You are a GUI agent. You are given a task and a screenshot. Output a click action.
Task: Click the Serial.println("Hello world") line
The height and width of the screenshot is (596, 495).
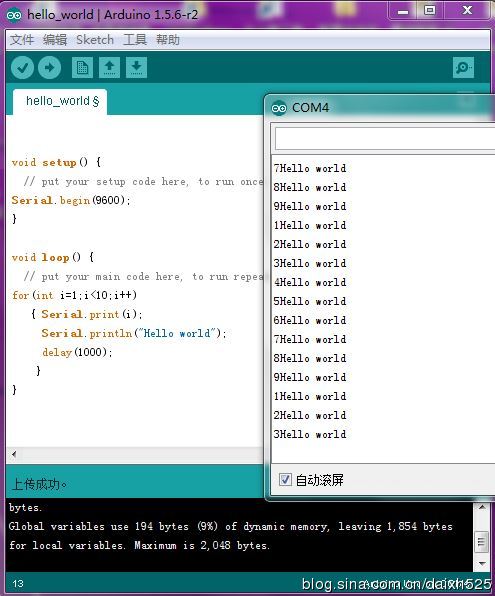click(134, 333)
